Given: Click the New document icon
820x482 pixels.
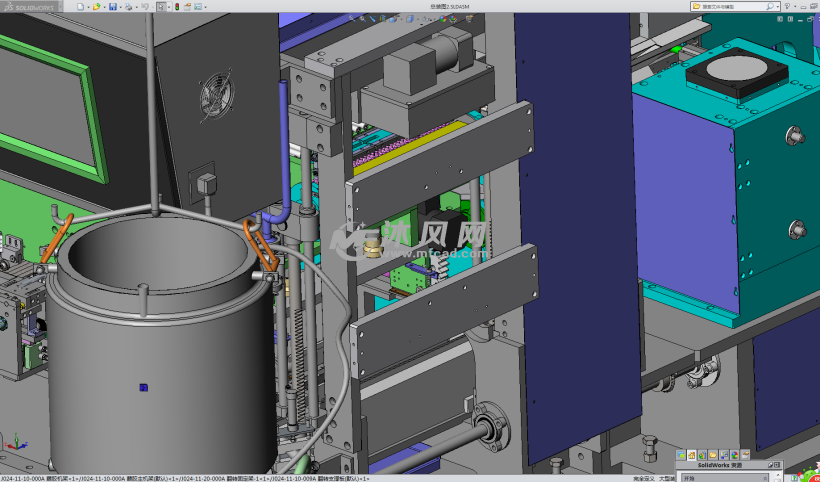Looking at the screenshot, I should [x=81, y=7].
